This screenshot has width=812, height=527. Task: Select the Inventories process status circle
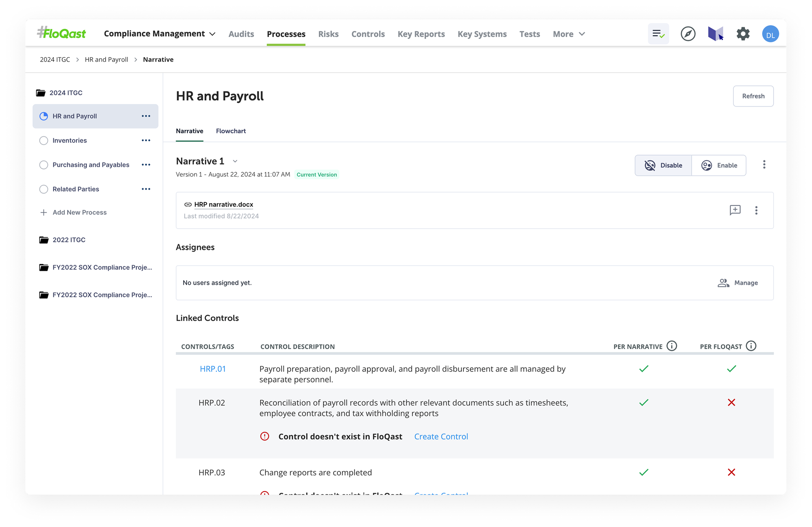44,141
